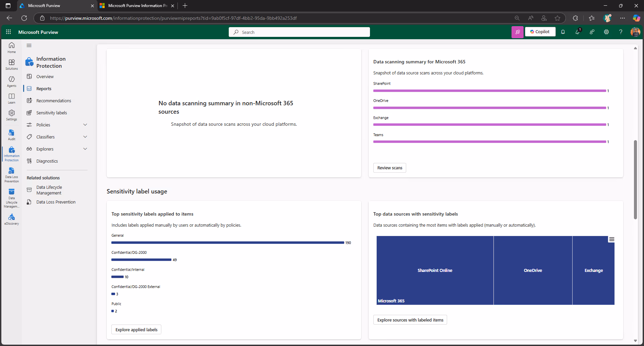Click the General label usage bar
Screen dimensions: 644x346
click(228, 242)
